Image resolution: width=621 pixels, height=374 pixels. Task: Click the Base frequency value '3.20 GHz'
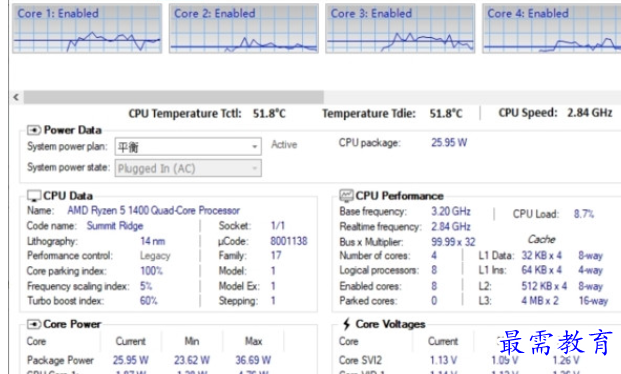coord(451,211)
